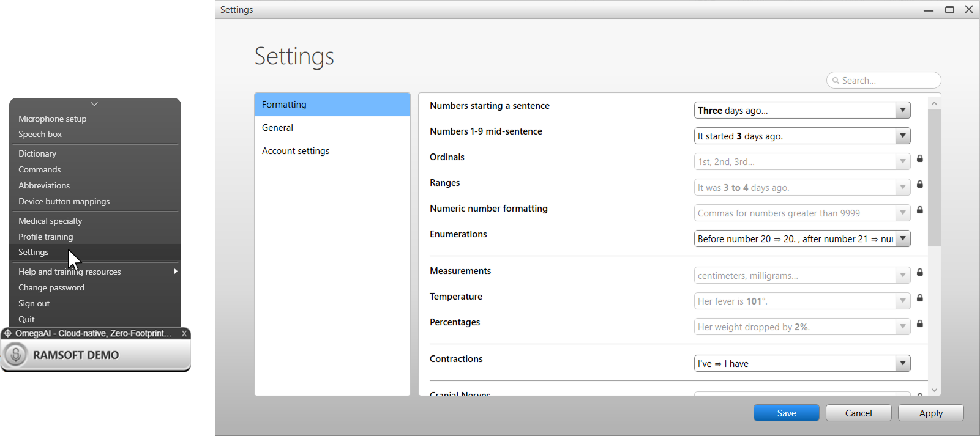Click OmegaAI Cloud-native title text

93,333
